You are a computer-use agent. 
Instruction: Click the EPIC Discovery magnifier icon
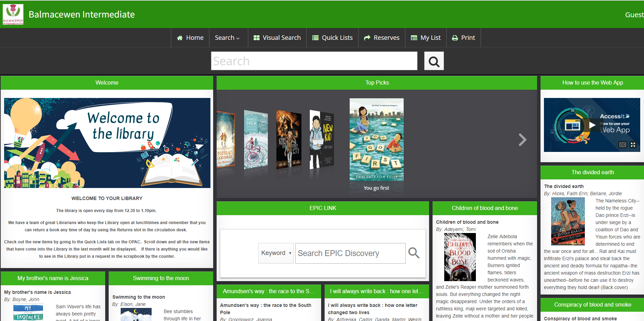click(414, 253)
